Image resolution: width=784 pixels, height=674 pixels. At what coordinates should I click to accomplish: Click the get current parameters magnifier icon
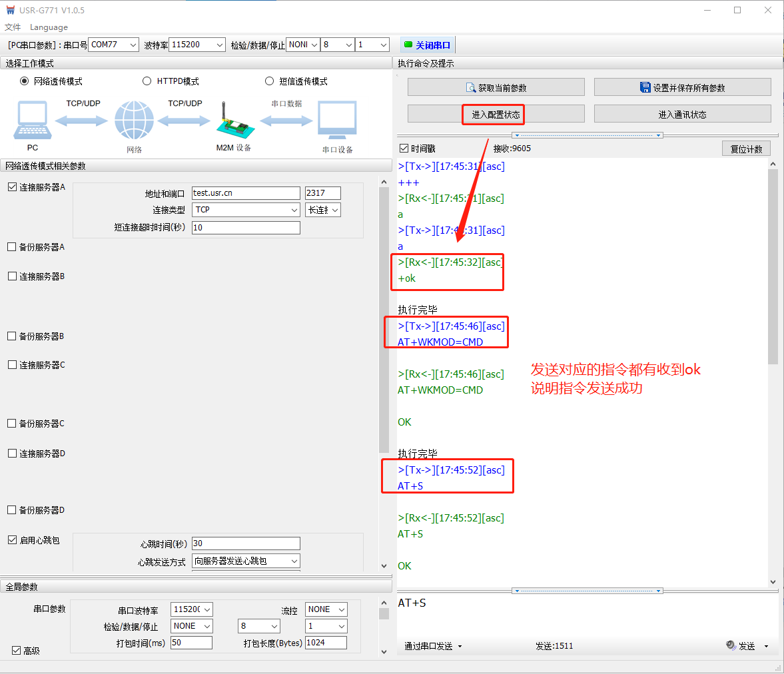click(x=471, y=88)
